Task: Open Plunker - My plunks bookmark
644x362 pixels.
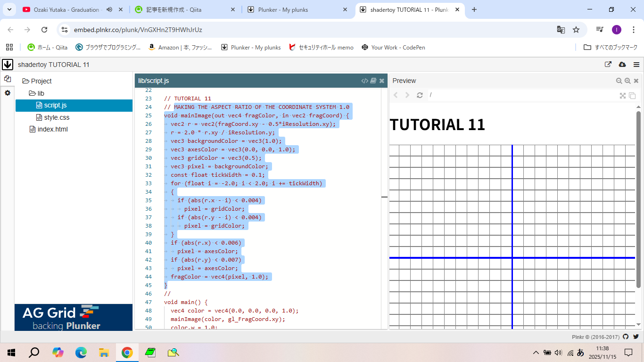Action: coord(251,47)
